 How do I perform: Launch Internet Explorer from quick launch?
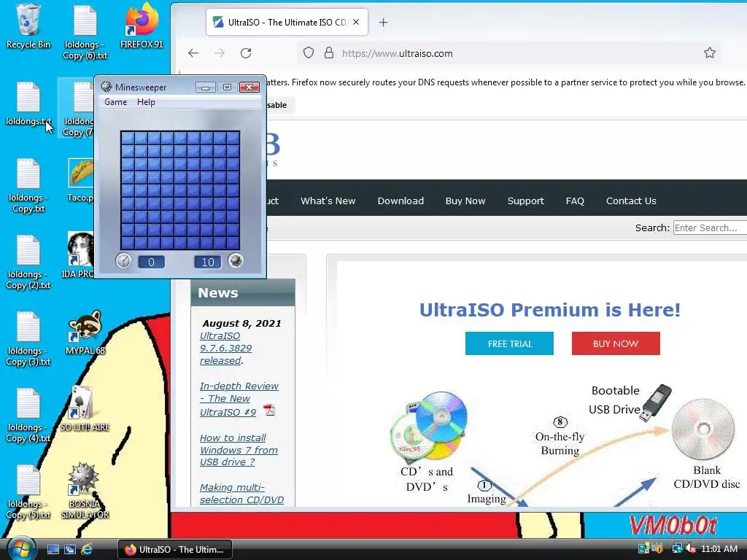[x=87, y=549]
